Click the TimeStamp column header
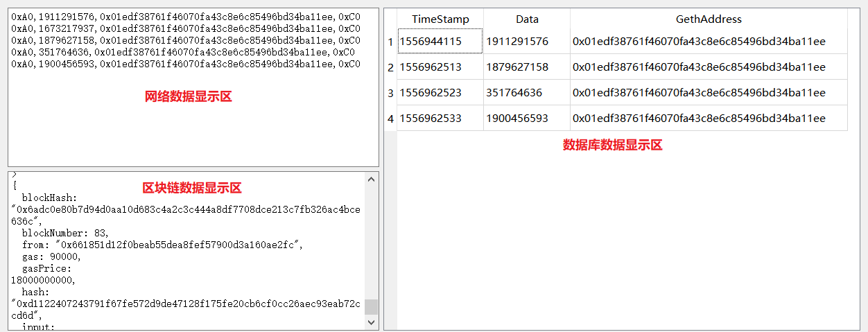Viewport: 868px width, 332px height. (x=440, y=19)
